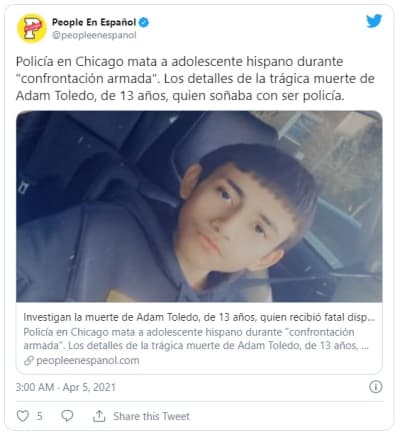Open the article preview photo

coord(199,206)
